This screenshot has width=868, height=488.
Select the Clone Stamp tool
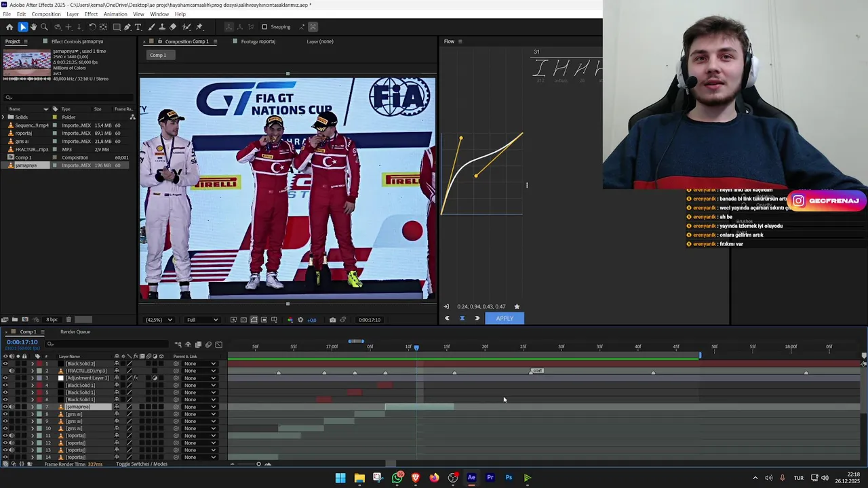(162, 27)
